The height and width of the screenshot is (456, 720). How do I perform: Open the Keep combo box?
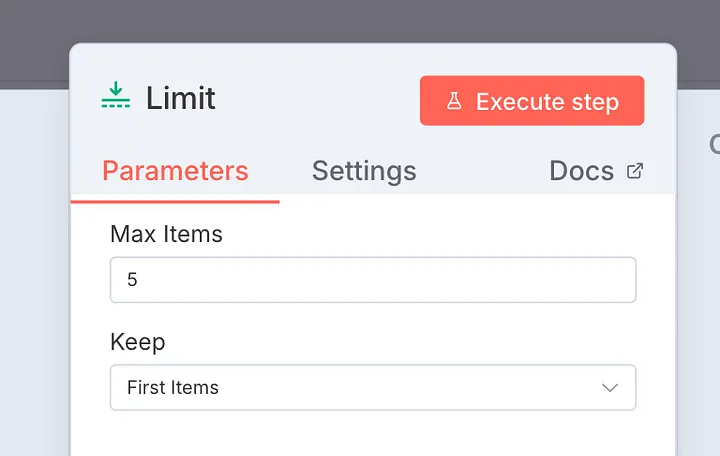coord(372,388)
